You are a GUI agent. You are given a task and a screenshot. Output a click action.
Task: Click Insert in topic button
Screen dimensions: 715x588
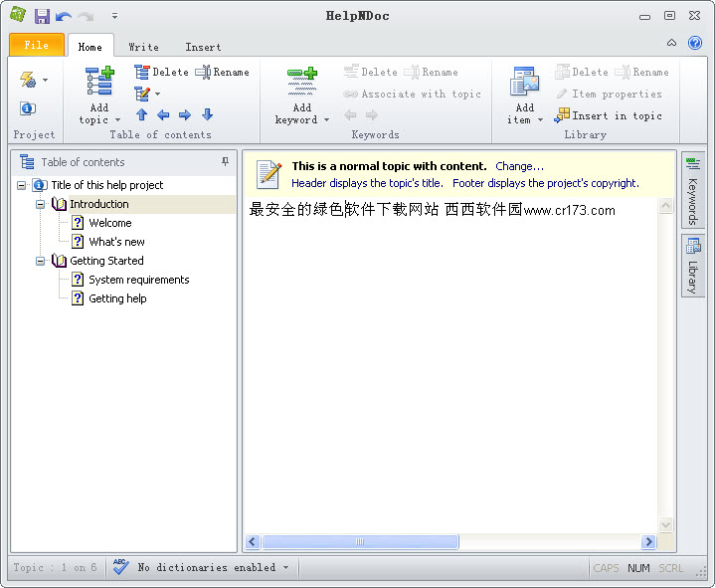tap(608, 115)
